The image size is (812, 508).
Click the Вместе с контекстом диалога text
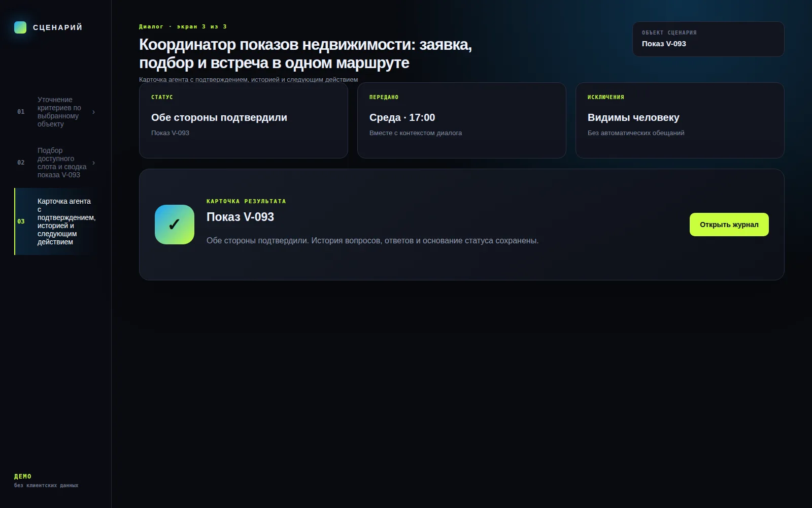click(x=416, y=133)
